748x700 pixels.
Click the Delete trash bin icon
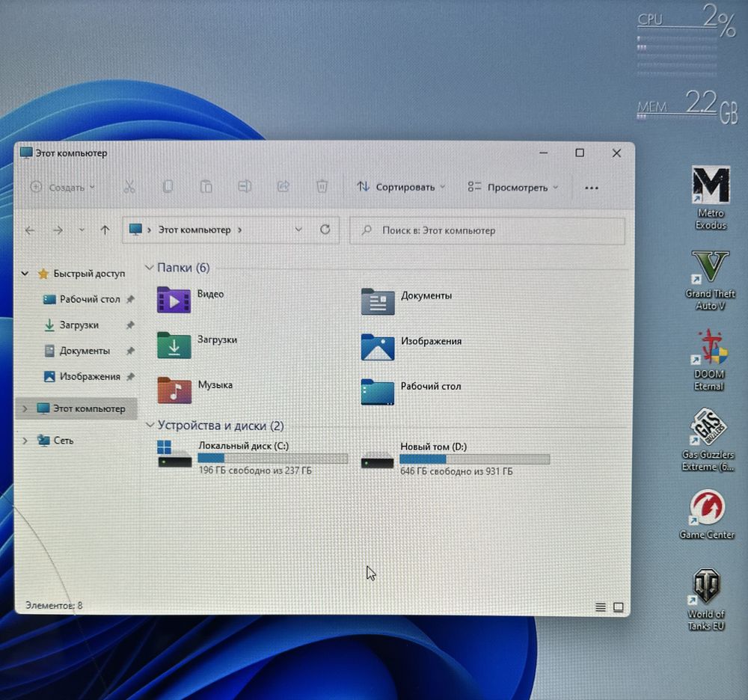pos(322,186)
